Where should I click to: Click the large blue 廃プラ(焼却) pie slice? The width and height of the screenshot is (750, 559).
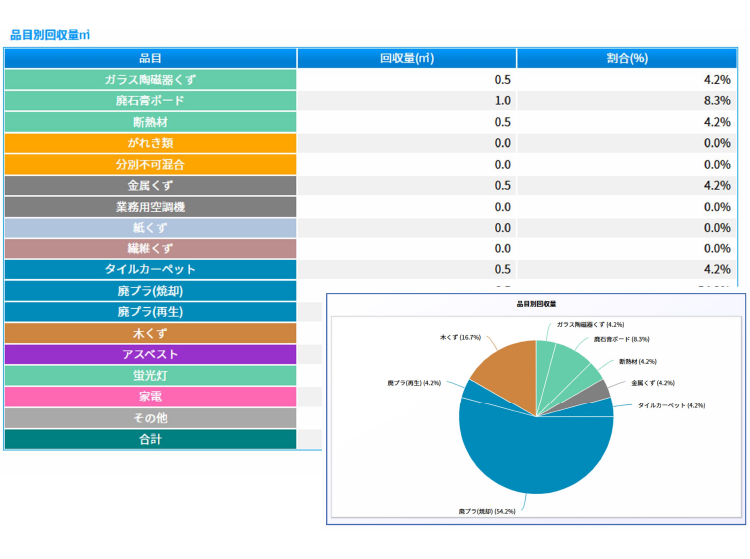point(535,455)
